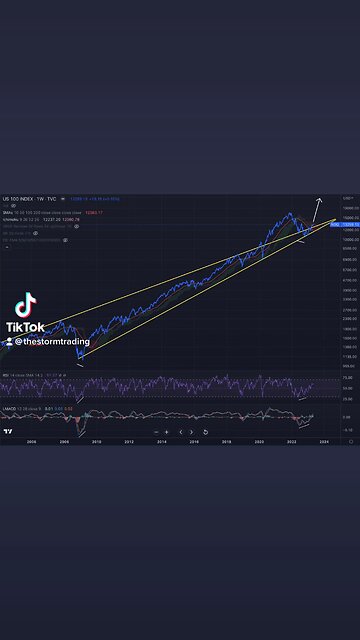Click the 2010 label on time axis
Screen dimensions: 360x640
(x=97, y=442)
